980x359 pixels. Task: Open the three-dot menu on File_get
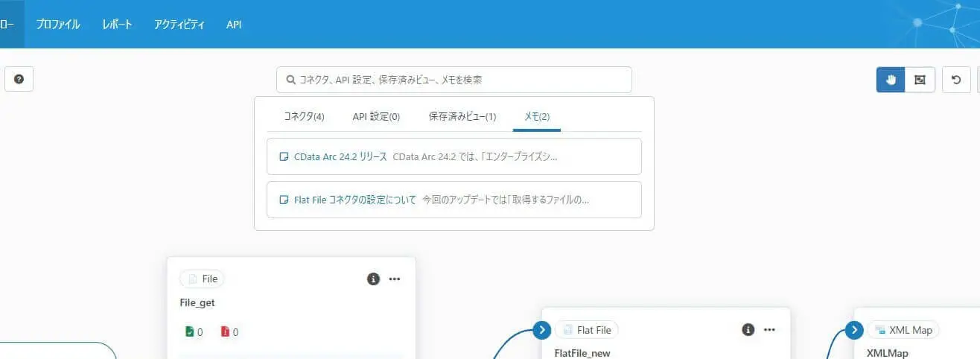[x=395, y=279]
